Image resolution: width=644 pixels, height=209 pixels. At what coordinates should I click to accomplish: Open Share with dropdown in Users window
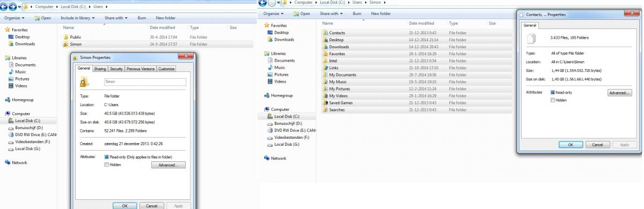[115, 18]
